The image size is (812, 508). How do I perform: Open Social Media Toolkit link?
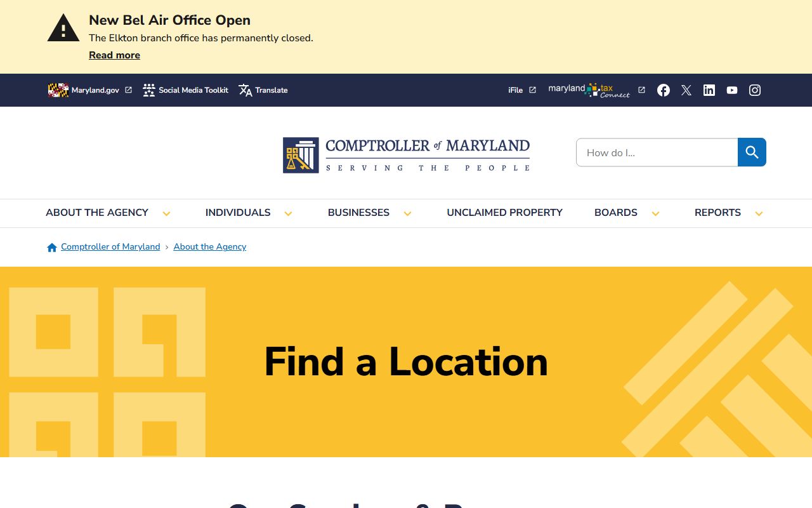193,90
